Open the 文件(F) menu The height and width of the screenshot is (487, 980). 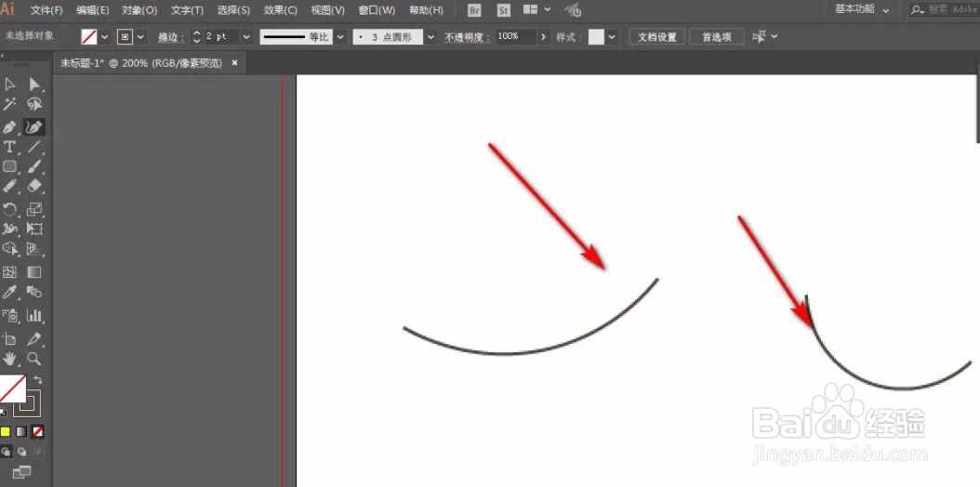tap(46, 10)
